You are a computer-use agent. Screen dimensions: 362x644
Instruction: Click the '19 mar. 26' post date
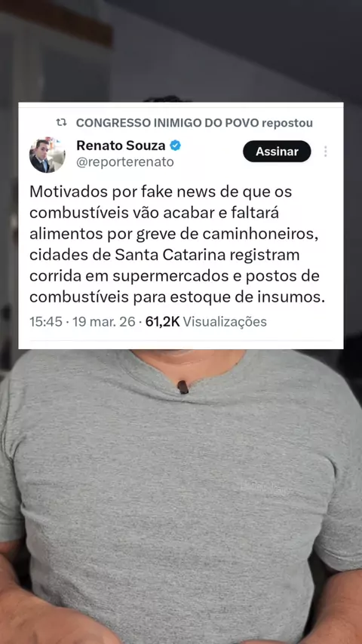[x=104, y=321]
